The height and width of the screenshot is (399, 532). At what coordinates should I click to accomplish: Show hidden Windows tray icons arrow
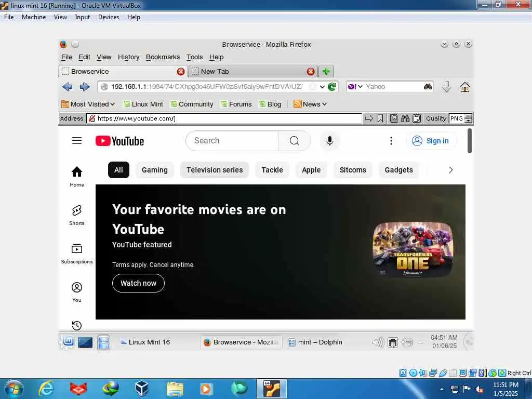click(442, 389)
